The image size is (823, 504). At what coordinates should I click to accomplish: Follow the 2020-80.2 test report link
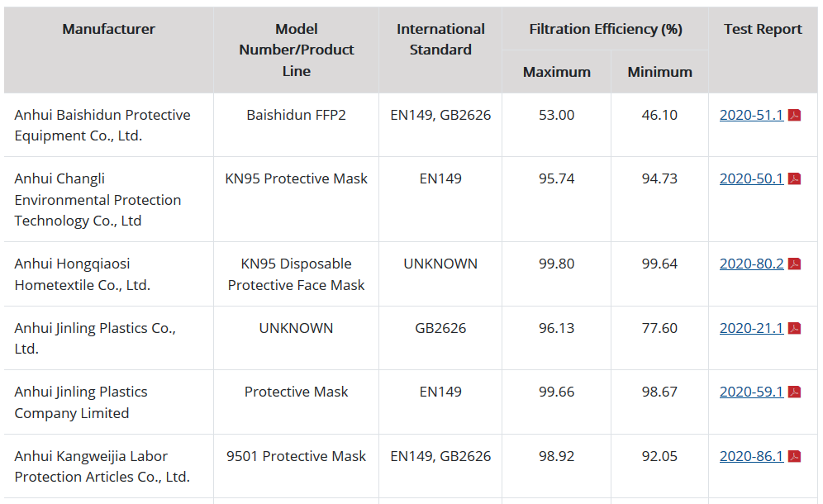751,264
